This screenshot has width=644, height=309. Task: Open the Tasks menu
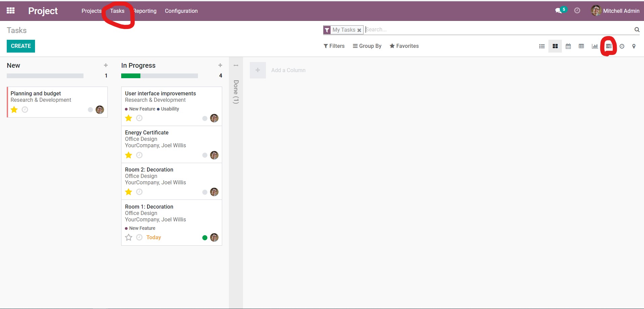coord(117,10)
